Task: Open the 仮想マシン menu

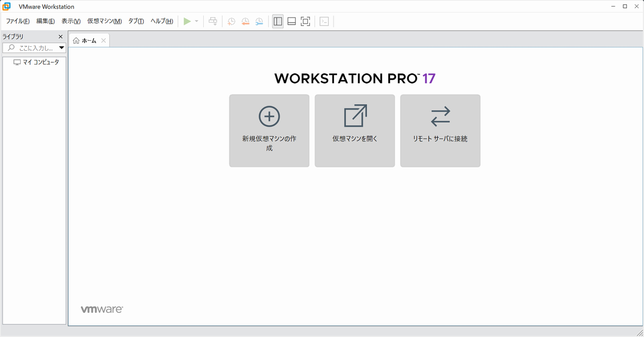Action: (x=104, y=21)
